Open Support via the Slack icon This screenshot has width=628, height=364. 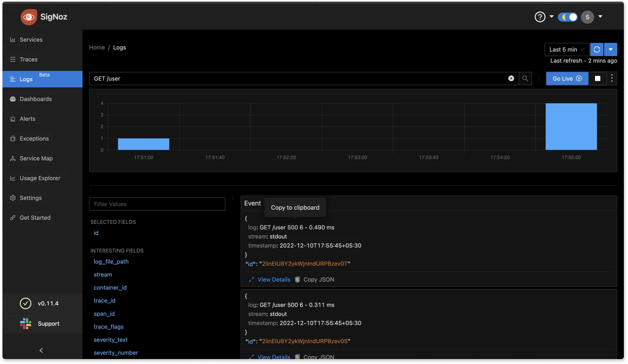tap(26, 324)
